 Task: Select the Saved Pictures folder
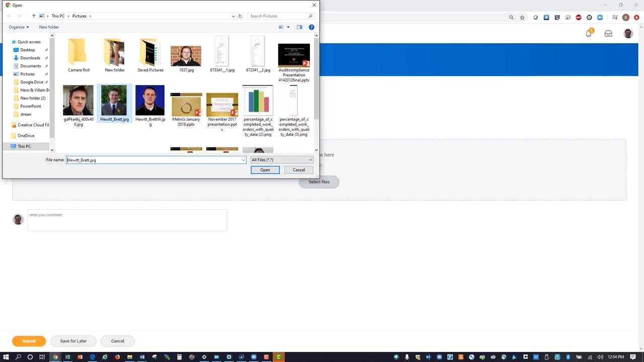coord(150,55)
